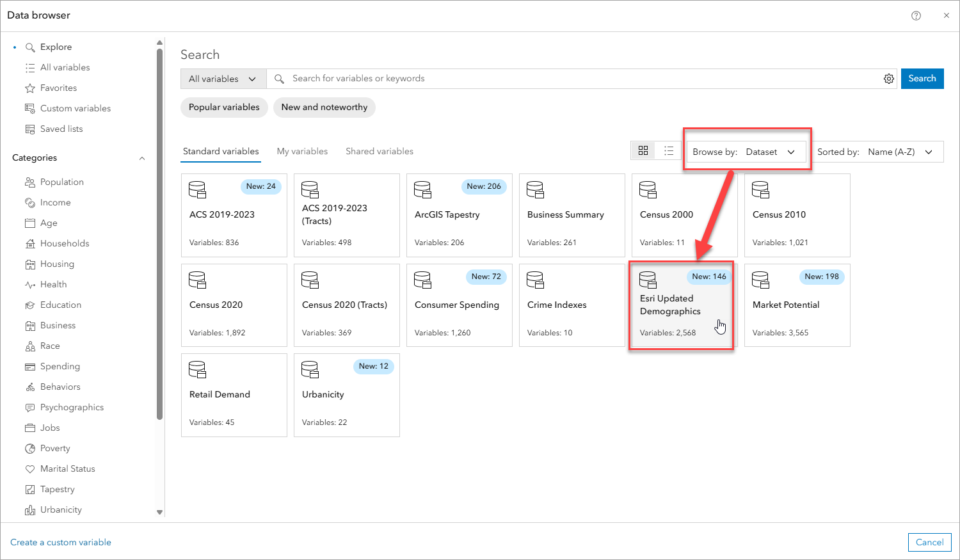The width and height of the screenshot is (960, 560).
Task: Select the grid view icon
Action: pyautogui.click(x=643, y=150)
